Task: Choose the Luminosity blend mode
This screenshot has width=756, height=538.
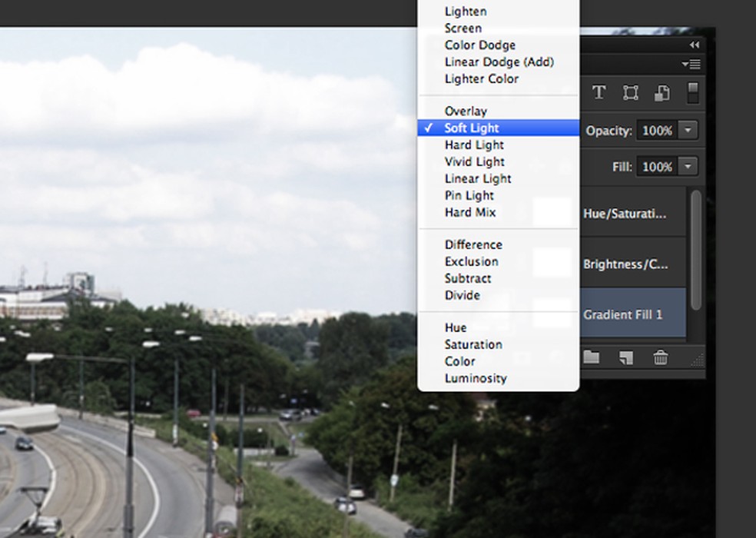Action: tap(499, 379)
